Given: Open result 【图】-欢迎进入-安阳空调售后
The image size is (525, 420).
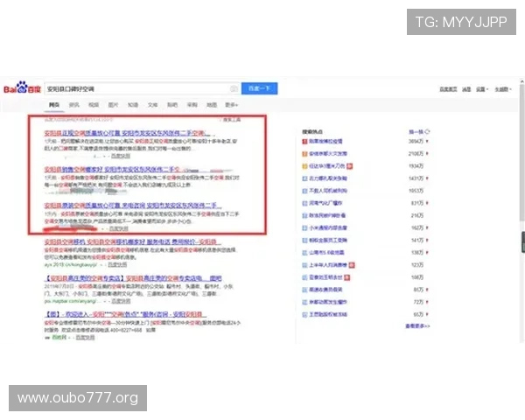Looking at the screenshot, I should [x=125, y=314].
